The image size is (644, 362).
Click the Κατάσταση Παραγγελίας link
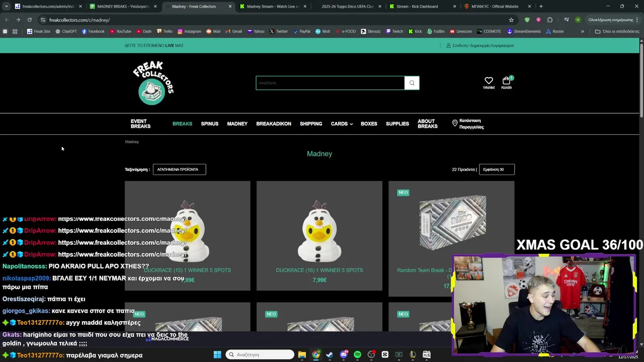tap(471, 124)
